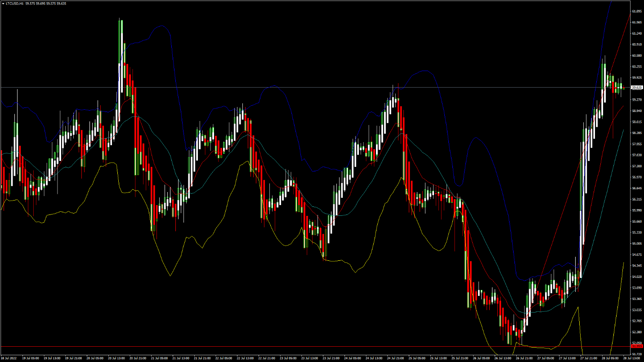644x362 pixels.
Task: Click the 19 Jul 05:00 time label
Action: point(31,358)
